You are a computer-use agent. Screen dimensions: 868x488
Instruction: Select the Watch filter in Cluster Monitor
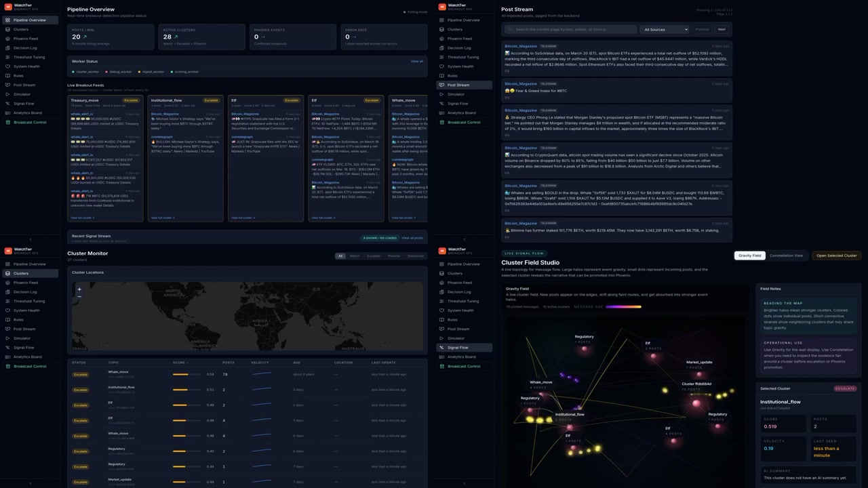click(x=355, y=256)
